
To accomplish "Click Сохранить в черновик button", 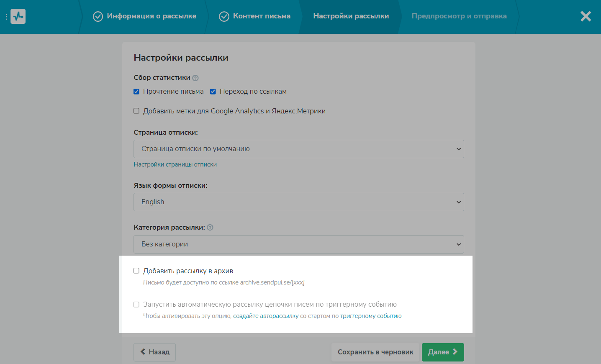I will [375, 352].
